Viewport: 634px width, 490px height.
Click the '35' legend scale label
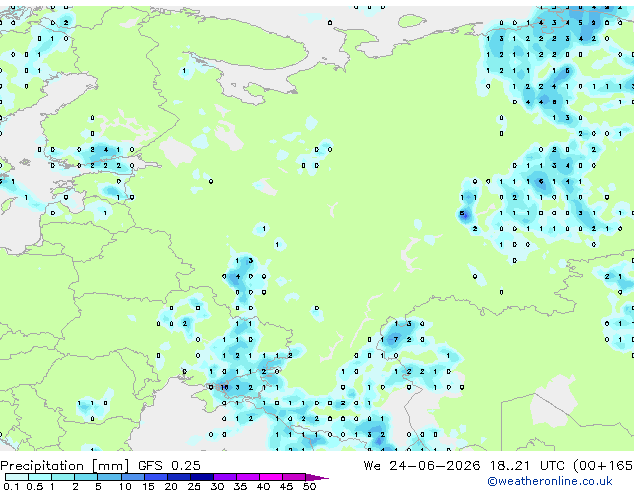(240, 486)
